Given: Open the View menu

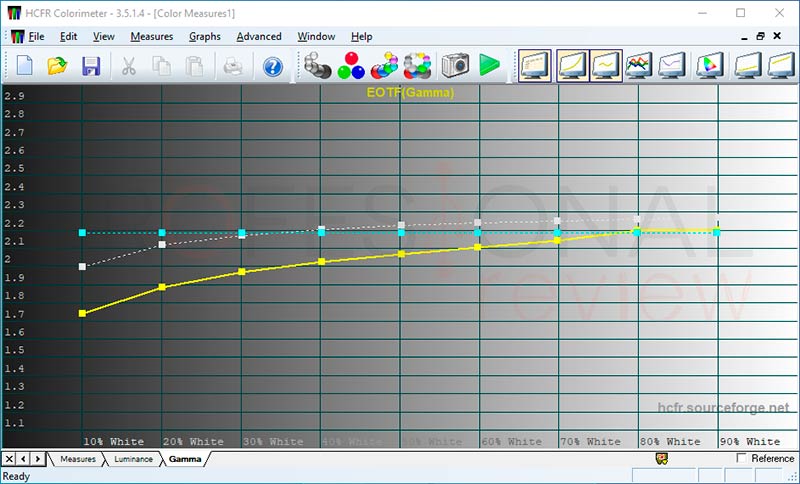Looking at the screenshot, I should tap(104, 37).
